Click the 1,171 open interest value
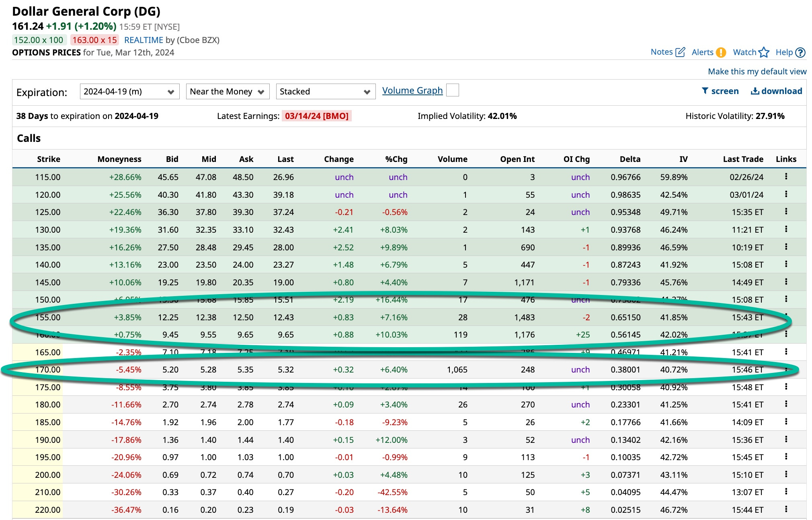 pyautogui.click(x=524, y=282)
